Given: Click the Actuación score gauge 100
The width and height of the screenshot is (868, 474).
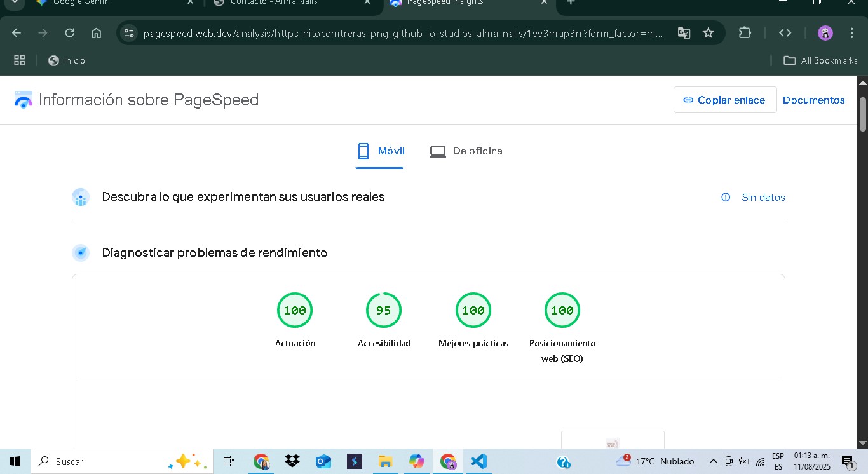Looking at the screenshot, I should click(x=295, y=310).
